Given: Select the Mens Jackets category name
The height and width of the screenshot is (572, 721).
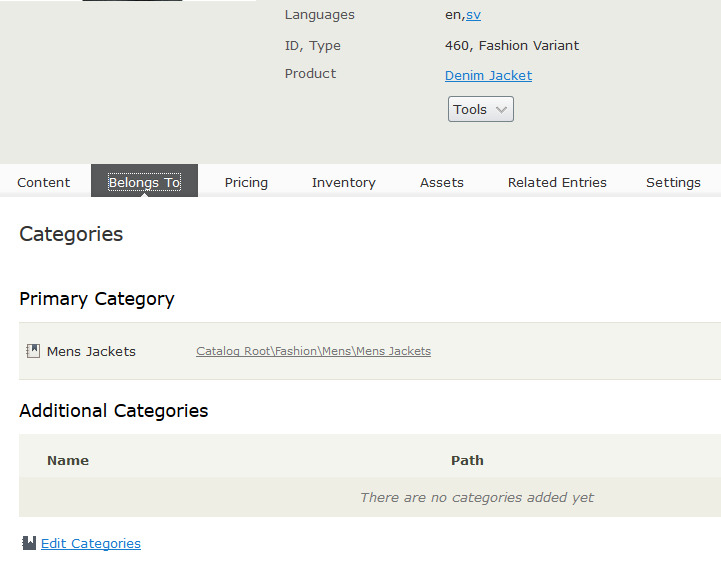Looking at the screenshot, I should click(91, 351).
